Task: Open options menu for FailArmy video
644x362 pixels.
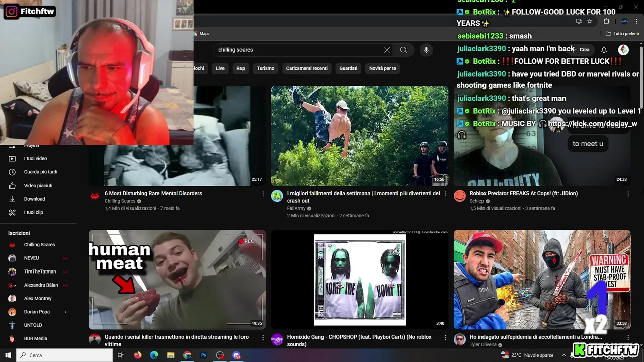Action: tap(445, 194)
